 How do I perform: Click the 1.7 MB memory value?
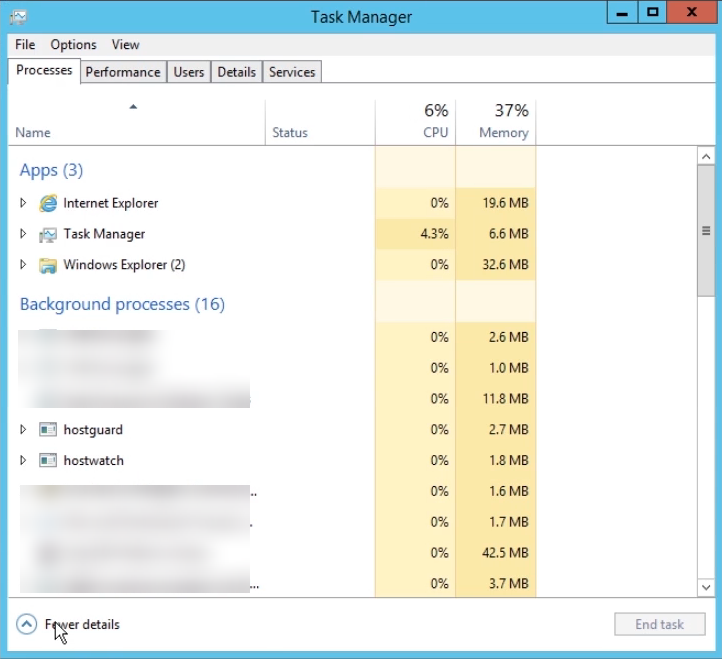pyautogui.click(x=509, y=522)
